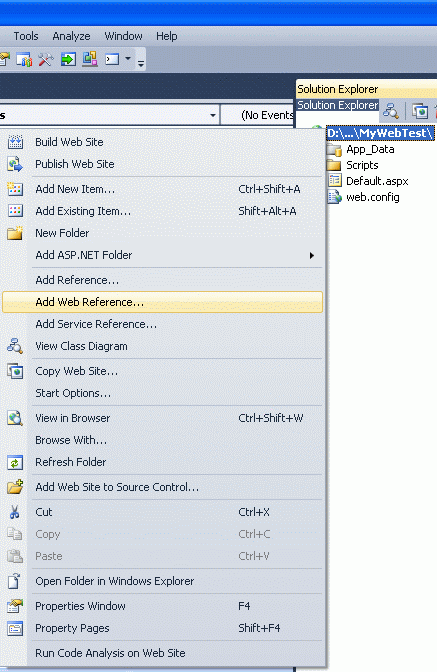The height and width of the screenshot is (672, 437).
Task: Click the Copy Web Site toolbar icon in Solution Explorer
Action: [420, 111]
